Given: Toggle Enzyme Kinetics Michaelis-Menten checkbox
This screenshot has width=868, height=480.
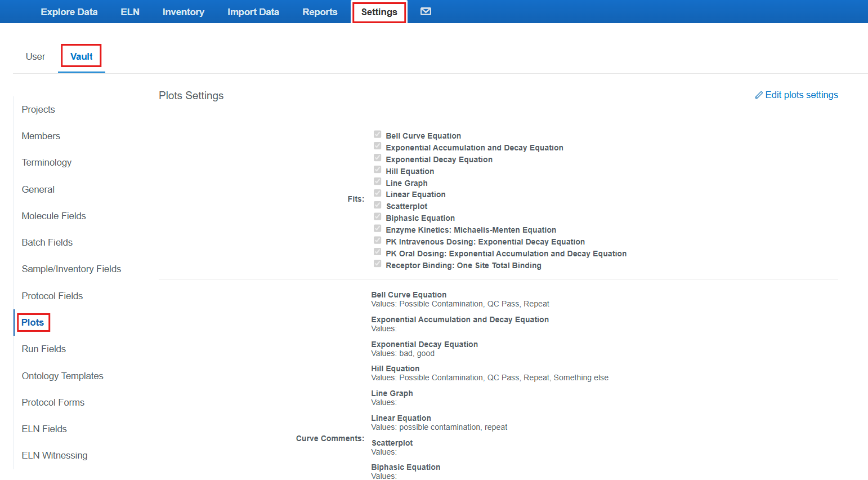Looking at the screenshot, I should pyautogui.click(x=378, y=229).
